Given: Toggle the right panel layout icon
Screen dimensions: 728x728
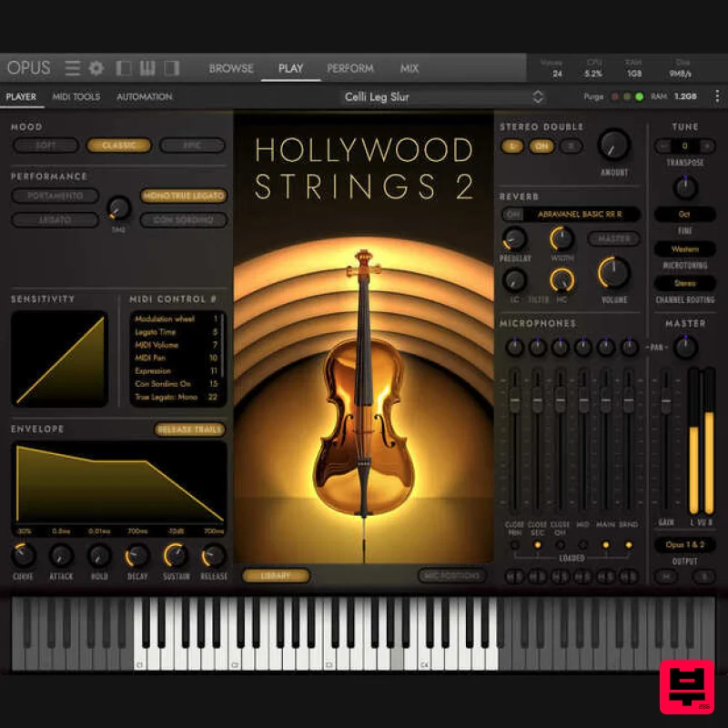Looking at the screenshot, I should [x=172, y=68].
